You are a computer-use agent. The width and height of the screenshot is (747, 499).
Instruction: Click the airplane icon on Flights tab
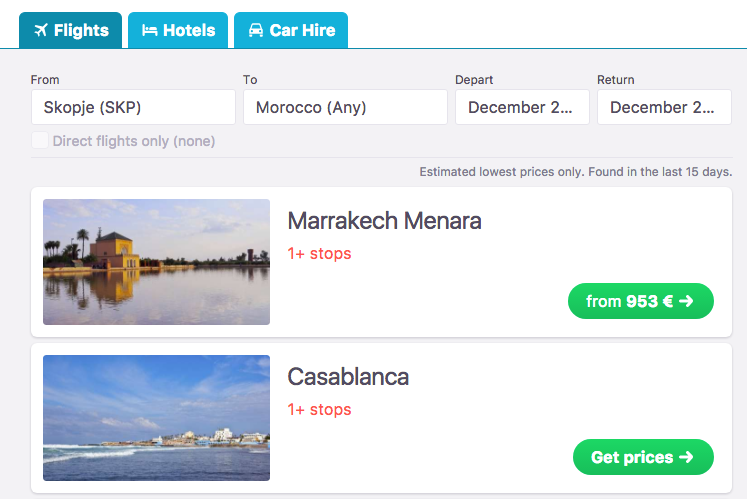click(x=40, y=30)
